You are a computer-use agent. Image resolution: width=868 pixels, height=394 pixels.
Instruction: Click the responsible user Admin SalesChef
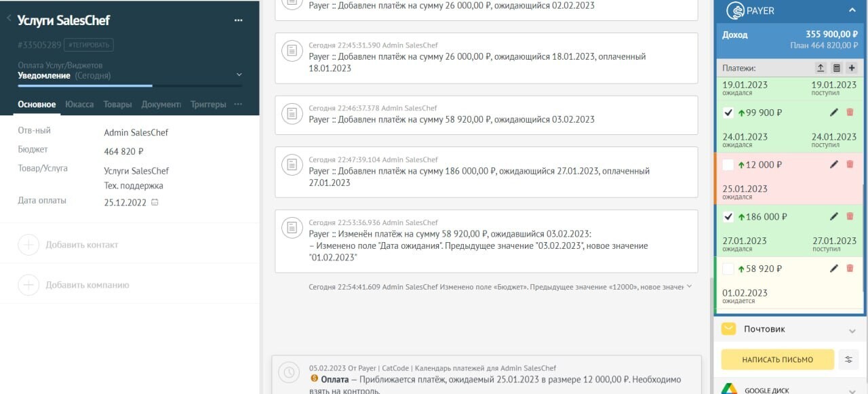pos(136,133)
